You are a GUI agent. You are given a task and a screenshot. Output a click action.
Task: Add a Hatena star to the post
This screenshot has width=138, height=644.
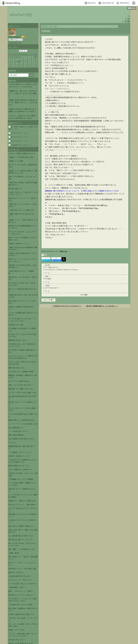[x=43, y=255]
